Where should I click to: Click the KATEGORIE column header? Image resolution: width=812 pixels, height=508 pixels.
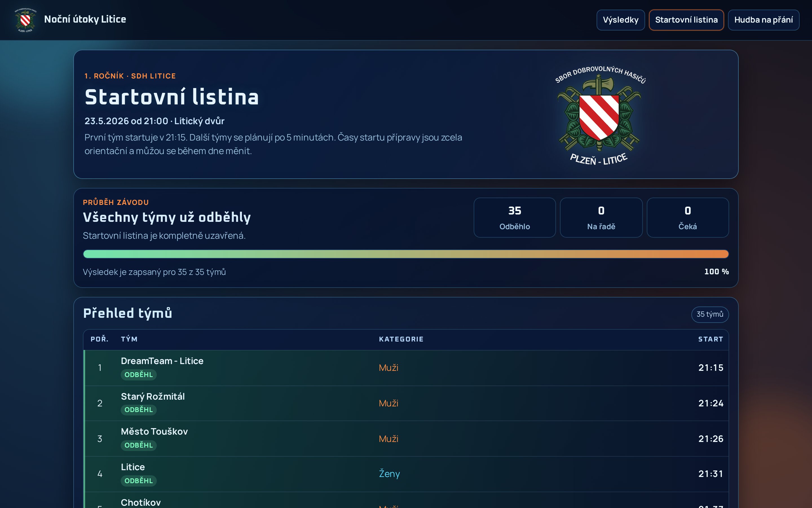(x=401, y=339)
